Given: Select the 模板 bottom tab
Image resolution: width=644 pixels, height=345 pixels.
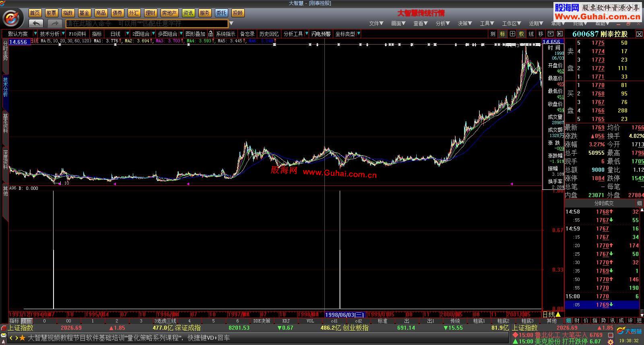Looking at the screenshot, I should 27,321.
